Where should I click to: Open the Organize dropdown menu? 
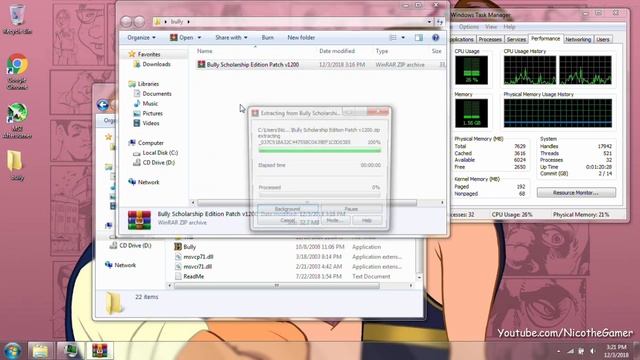click(x=141, y=38)
